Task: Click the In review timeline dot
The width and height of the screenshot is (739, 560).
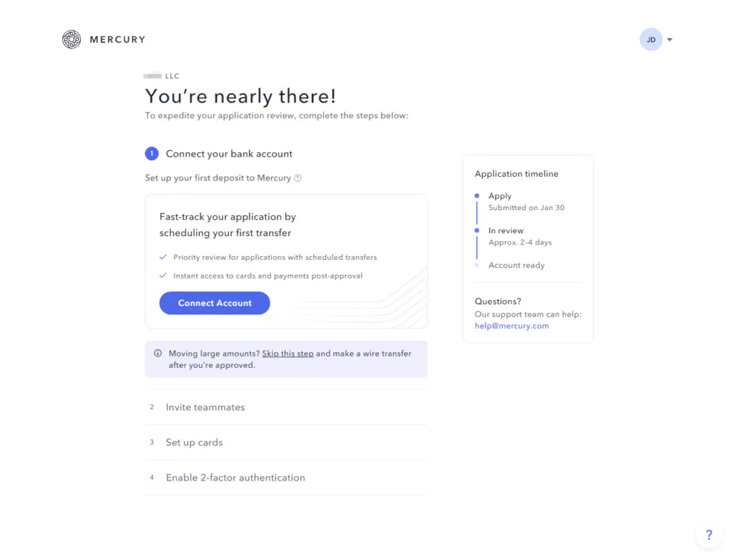Action: (476, 230)
